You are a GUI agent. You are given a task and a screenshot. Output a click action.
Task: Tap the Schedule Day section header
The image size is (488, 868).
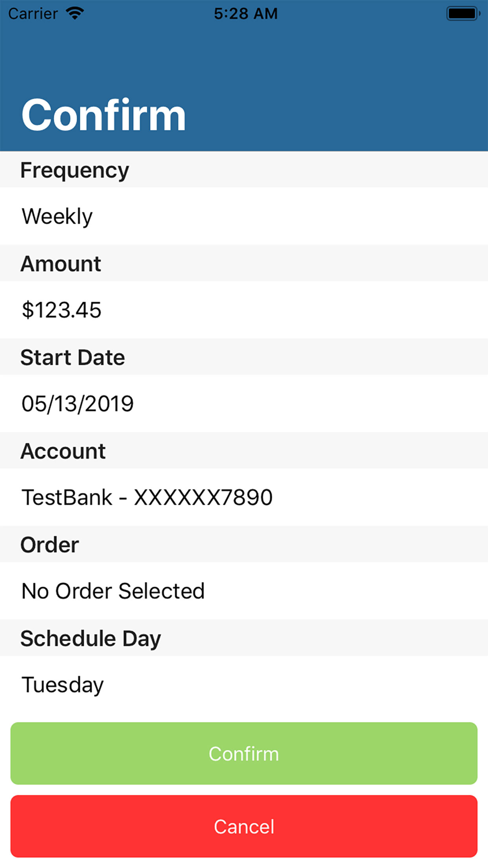(x=244, y=638)
